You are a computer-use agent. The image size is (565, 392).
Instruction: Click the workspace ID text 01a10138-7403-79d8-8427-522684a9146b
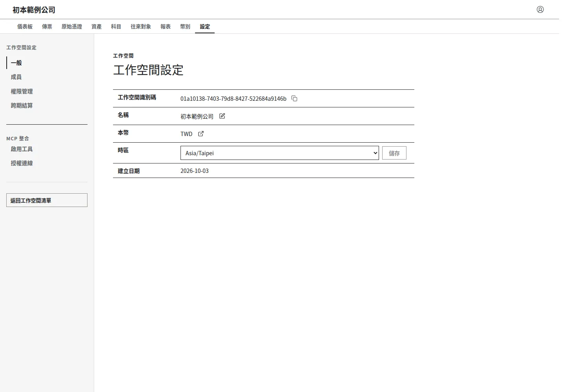(233, 99)
